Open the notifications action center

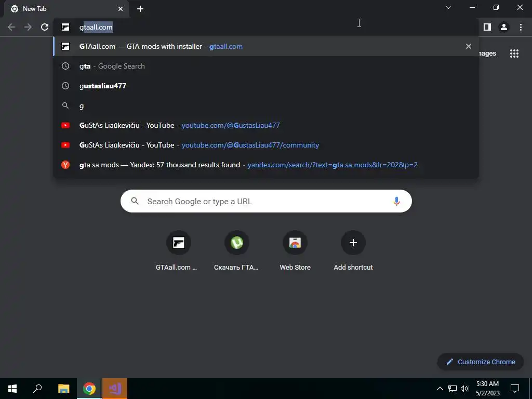click(515, 389)
